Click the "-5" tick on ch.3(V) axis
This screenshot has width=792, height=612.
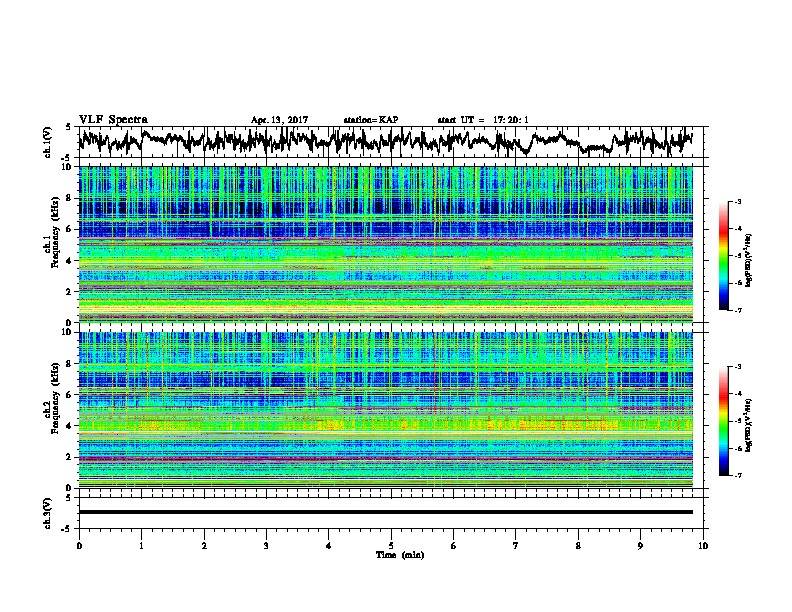tap(67, 529)
